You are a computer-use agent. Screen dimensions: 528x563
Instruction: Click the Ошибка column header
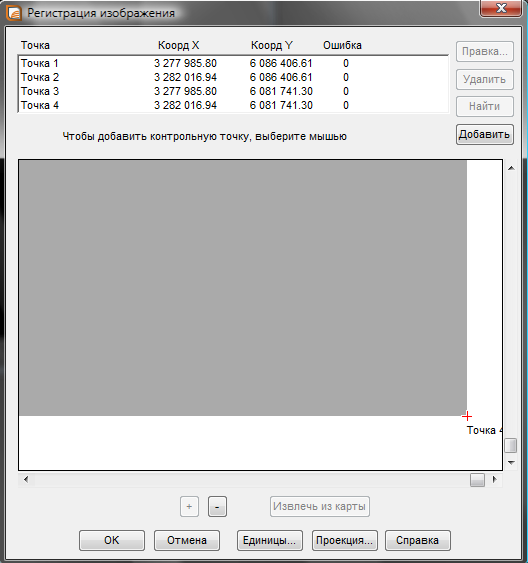coord(342,46)
